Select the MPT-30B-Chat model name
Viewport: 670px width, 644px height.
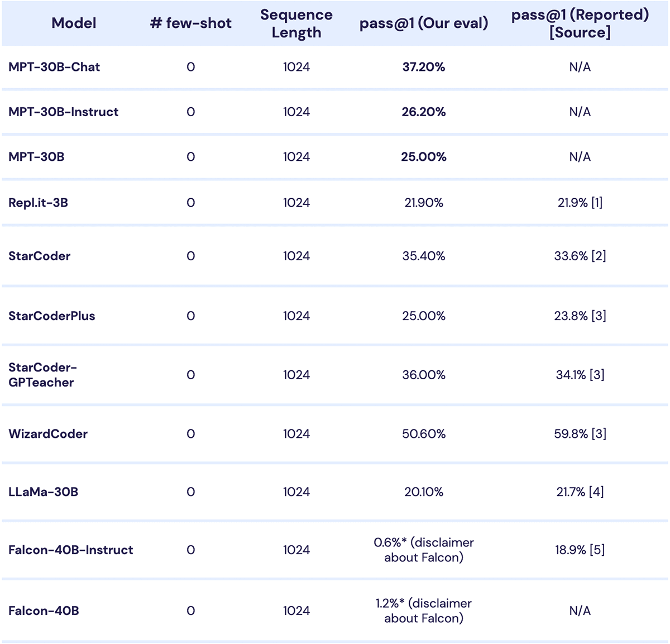tap(54, 67)
